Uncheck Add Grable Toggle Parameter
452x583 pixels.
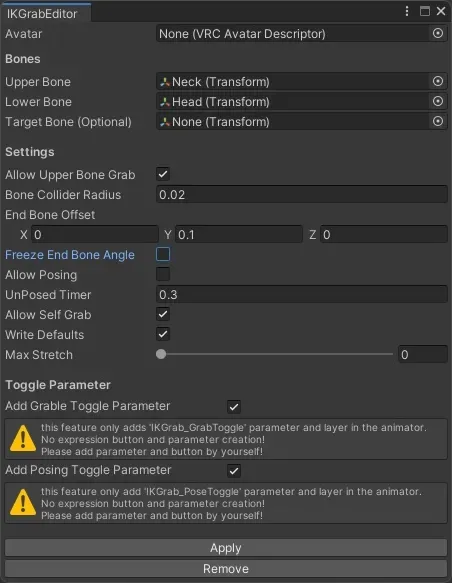[234, 407]
